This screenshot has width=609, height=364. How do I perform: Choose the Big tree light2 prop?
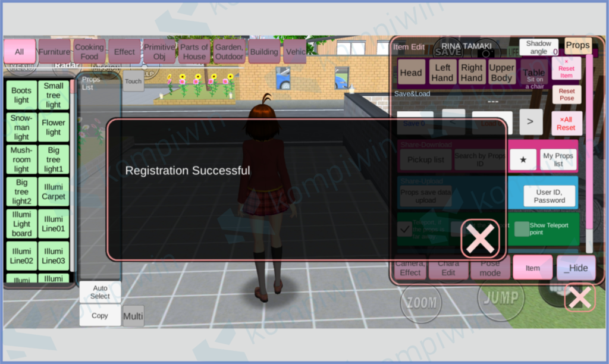tap(21, 192)
